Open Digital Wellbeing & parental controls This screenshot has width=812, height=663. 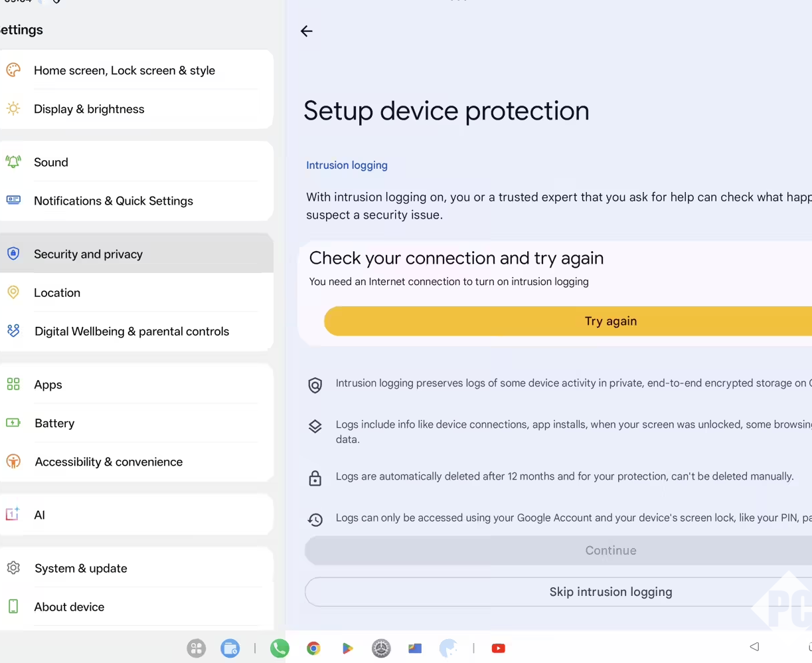131,331
